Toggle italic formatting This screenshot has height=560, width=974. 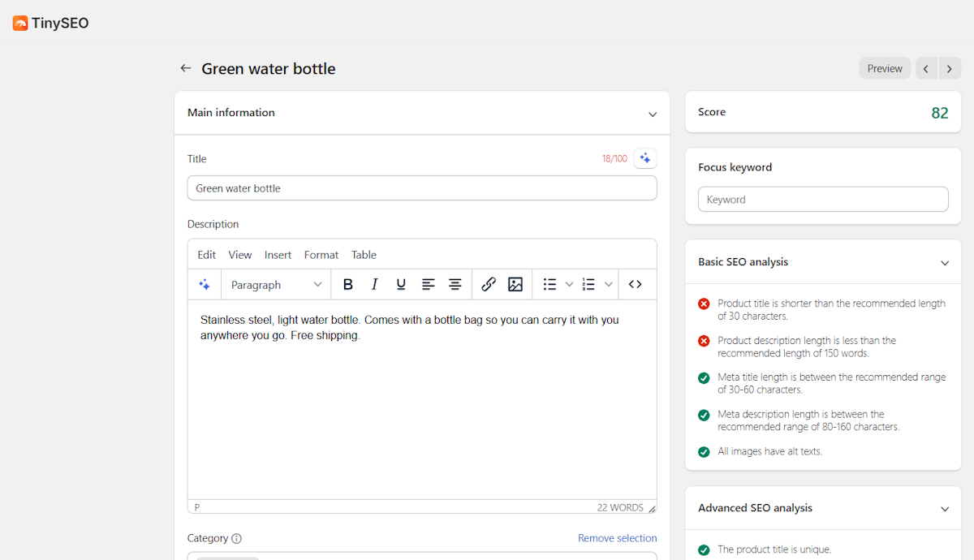374,285
